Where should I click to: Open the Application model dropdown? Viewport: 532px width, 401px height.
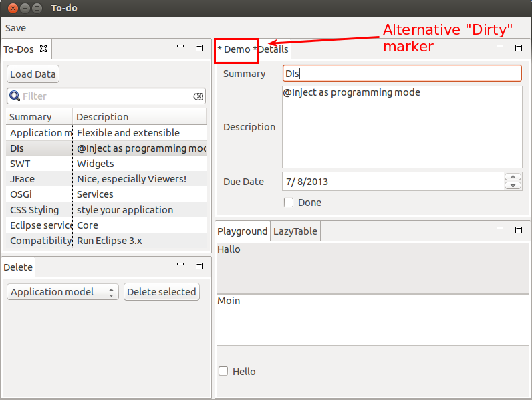tap(63, 292)
